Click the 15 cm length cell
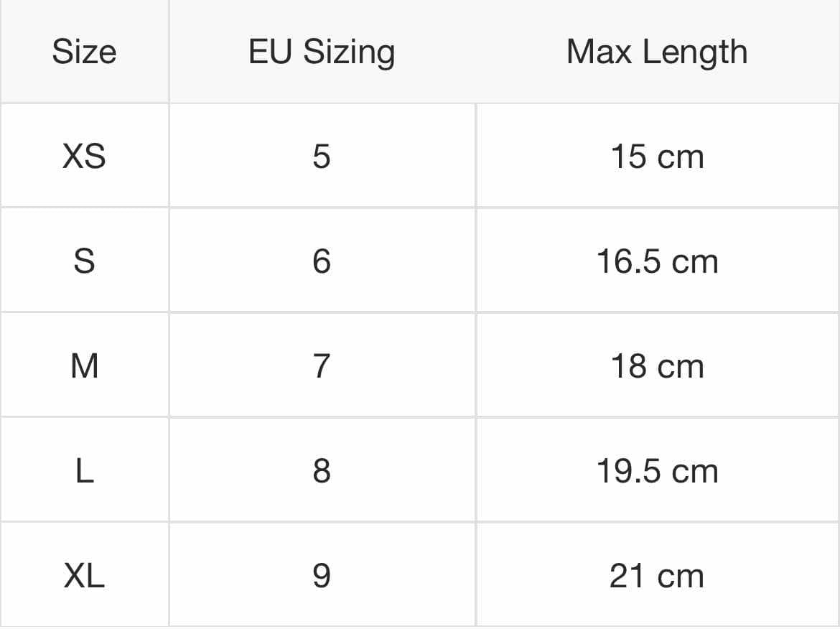The image size is (840, 629). pos(658,155)
